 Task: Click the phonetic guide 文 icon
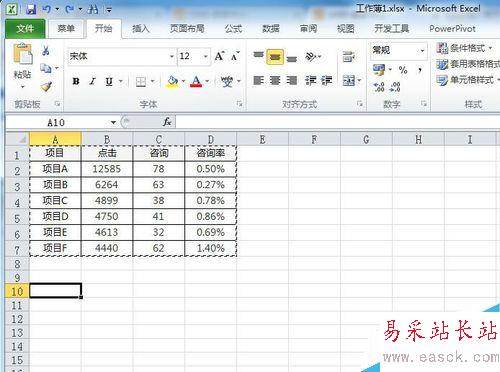click(227, 81)
